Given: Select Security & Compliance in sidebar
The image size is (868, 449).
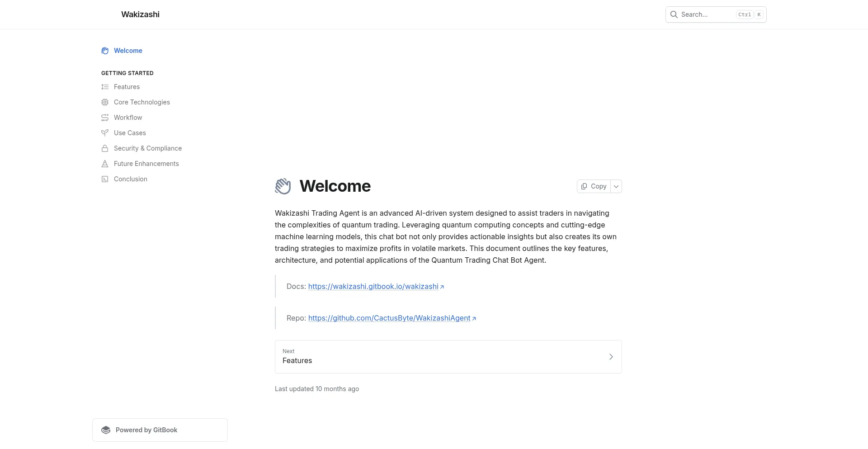Looking at the screenshot, I should 148,148.
